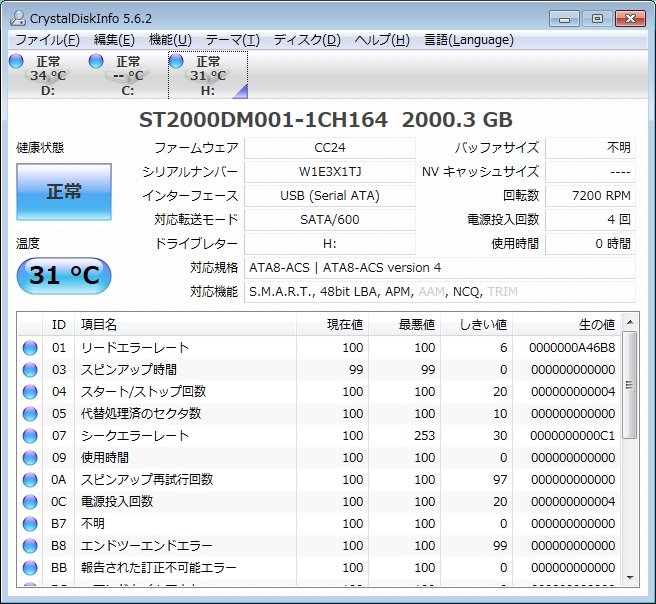
Task: Select the エンドツーエンドエラー row
Action: (319, 545)
